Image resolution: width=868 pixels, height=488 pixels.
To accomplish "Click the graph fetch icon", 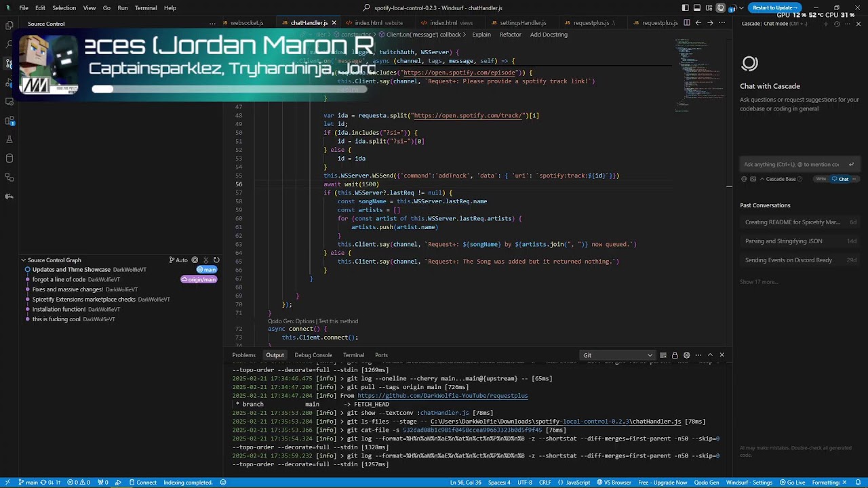I will pyautogui.click(x=205, y=260).
